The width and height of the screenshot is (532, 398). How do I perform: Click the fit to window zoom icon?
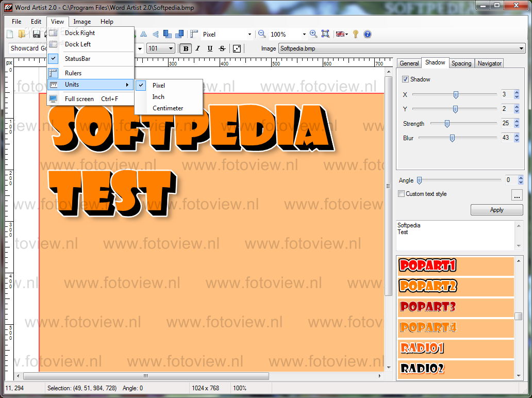325,34
